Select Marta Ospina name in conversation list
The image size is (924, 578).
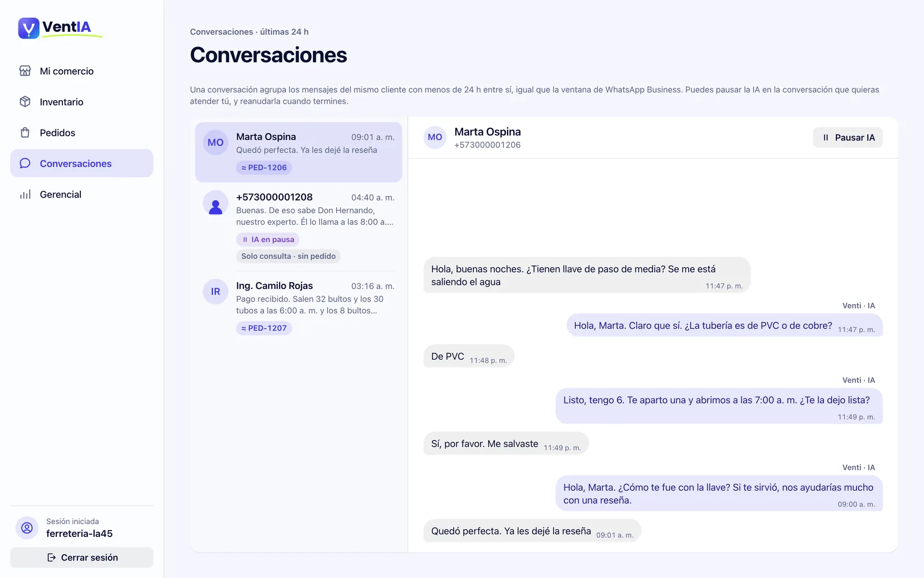(x=266, y=136)
